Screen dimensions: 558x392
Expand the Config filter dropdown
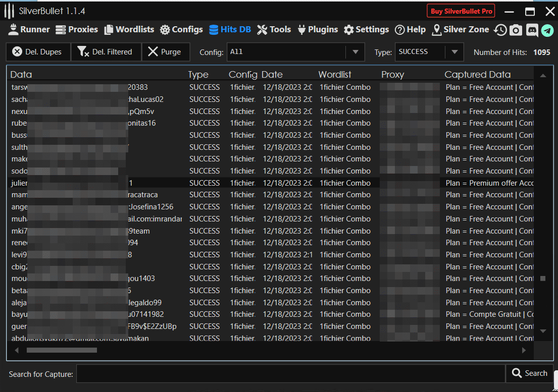click(355, 52)
